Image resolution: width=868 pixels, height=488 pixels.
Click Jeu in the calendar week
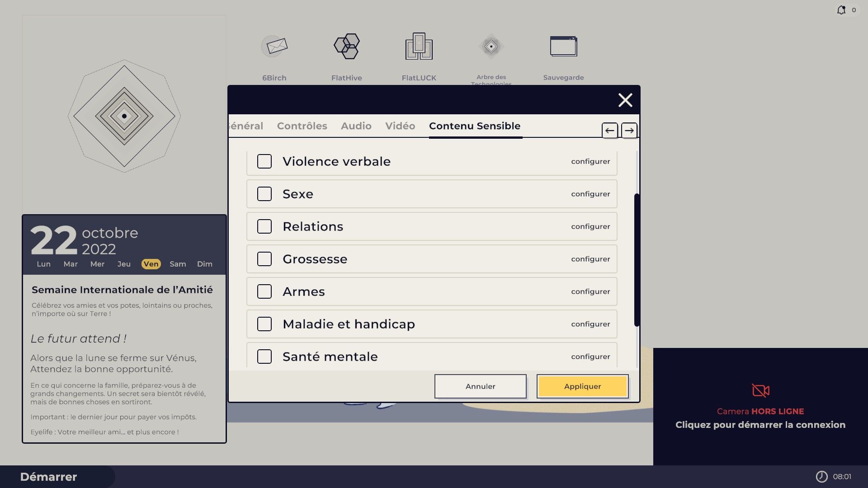tap(124, 264)
